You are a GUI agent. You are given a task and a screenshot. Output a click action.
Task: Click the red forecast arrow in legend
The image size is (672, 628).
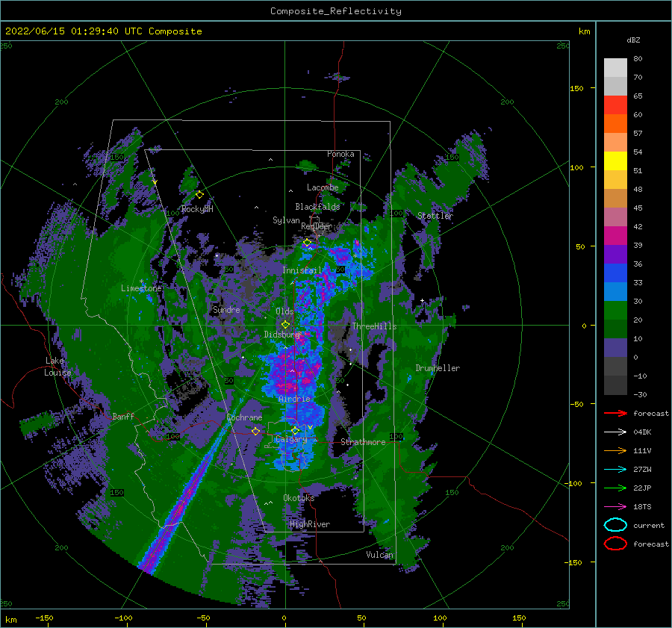[615, 413]
